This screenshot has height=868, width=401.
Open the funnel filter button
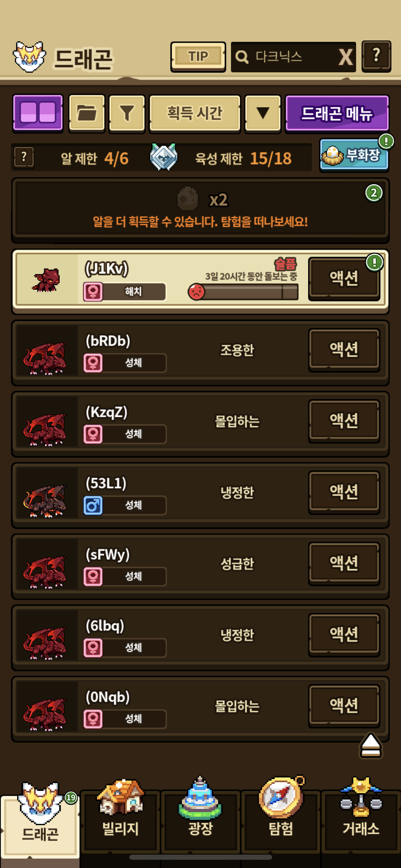click(x=127, y=113)
